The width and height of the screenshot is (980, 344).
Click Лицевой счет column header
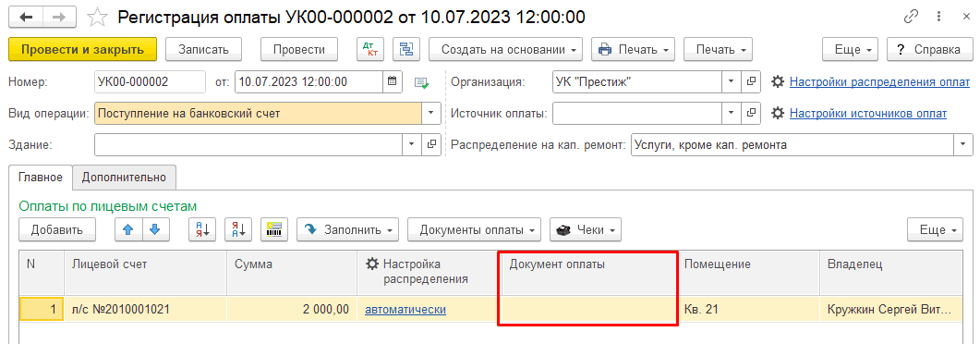tap(145, 274)
